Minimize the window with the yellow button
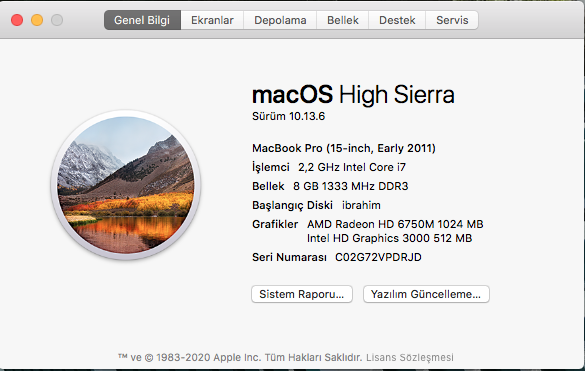Screen dimensions: 585x371 (x=37, y=20)
